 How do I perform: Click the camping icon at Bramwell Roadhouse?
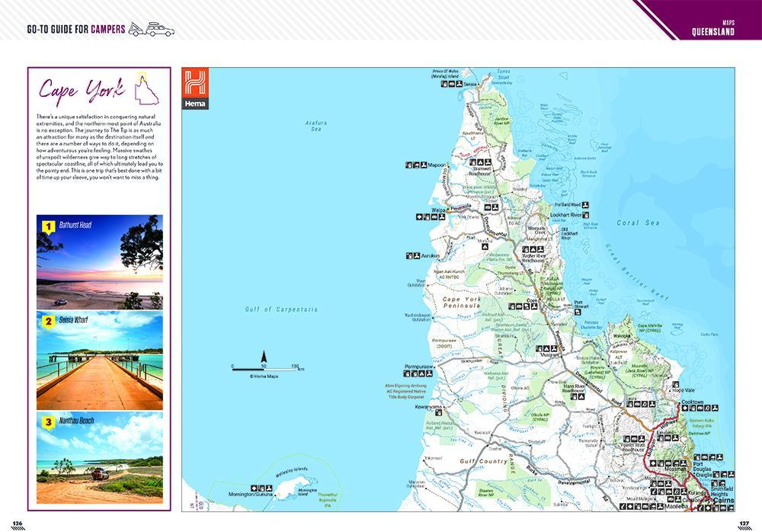tap(481, 162)
